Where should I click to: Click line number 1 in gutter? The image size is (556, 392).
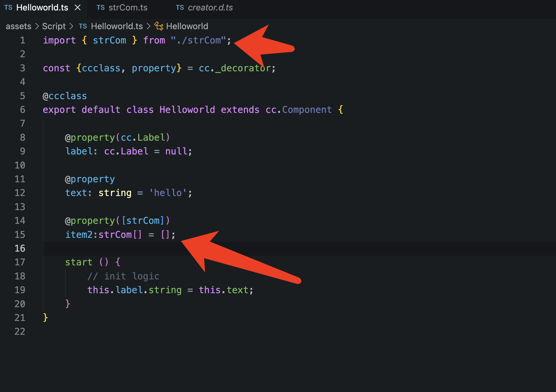(x=23, y=40)
